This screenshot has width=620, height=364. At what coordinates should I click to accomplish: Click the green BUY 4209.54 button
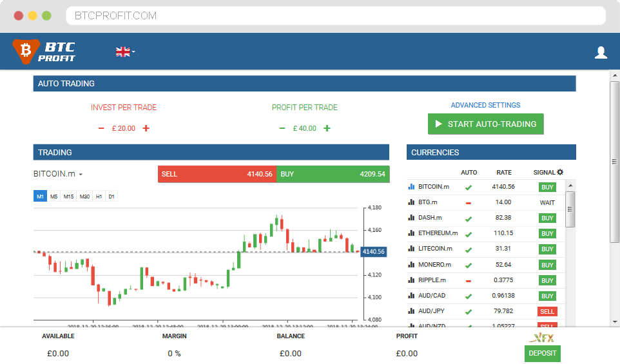333,175
